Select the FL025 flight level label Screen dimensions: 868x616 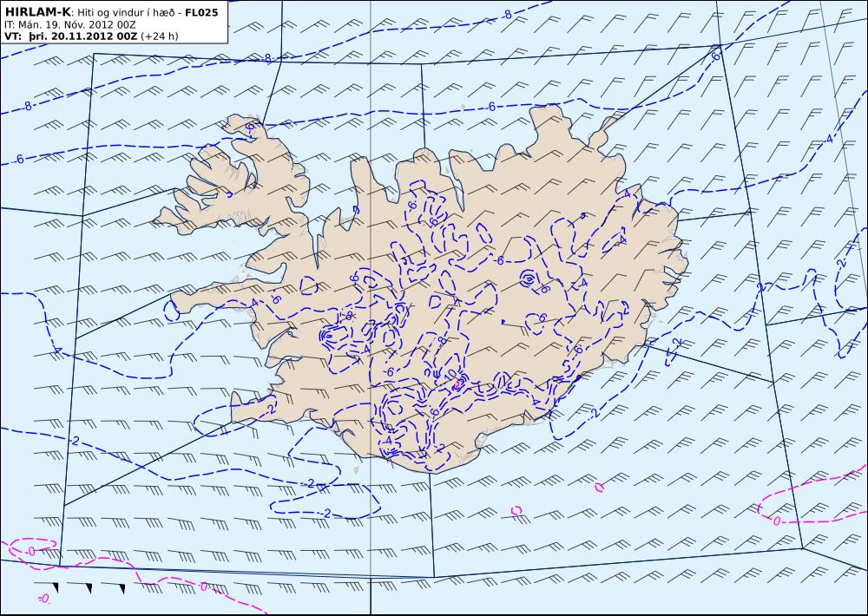pos(201,13)
